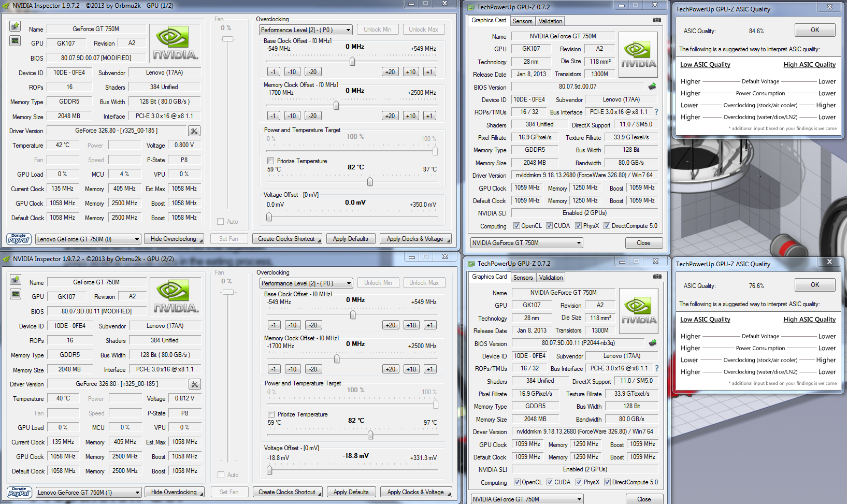
Task: Click Memory Clock Offset -10 in Inspector GPU (2/2)
Action: [293, 369]
